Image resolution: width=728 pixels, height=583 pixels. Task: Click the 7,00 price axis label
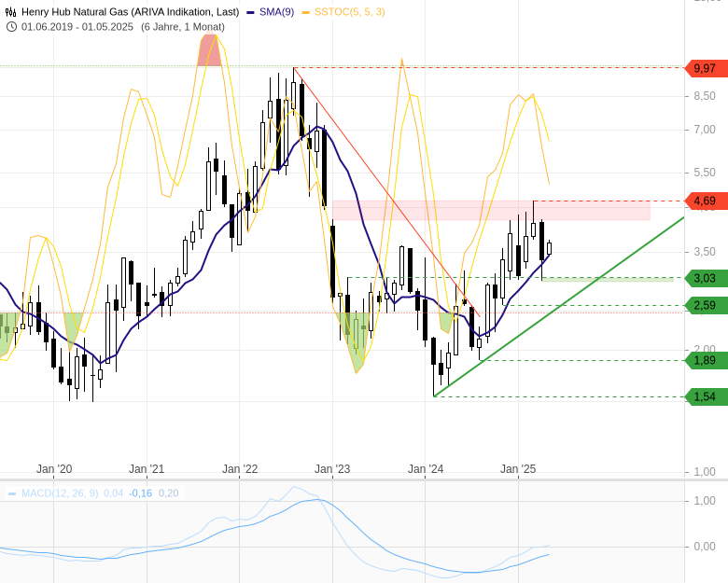click(705, 130)
